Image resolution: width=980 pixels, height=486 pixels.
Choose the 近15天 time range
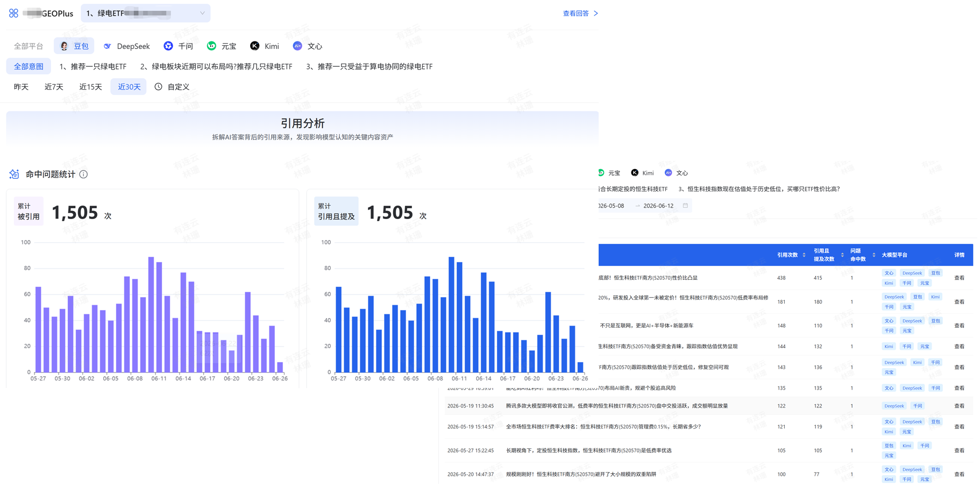(90, 87)
